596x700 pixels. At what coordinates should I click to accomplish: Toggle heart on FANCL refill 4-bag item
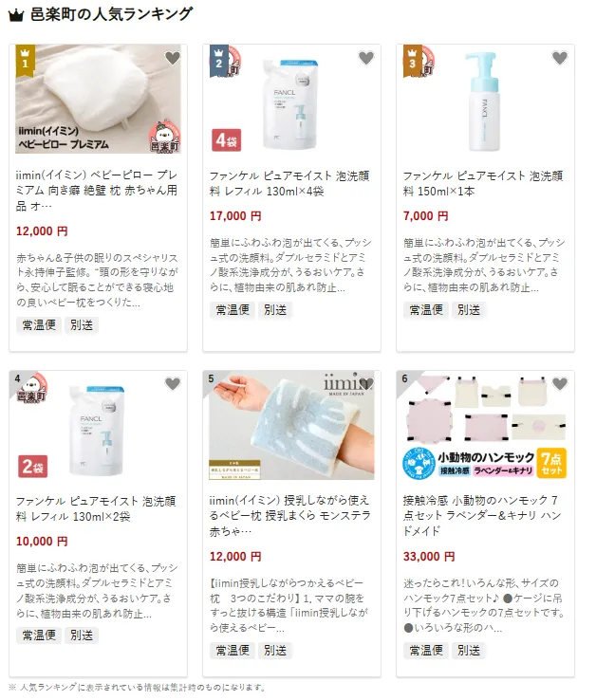point(366,58)
